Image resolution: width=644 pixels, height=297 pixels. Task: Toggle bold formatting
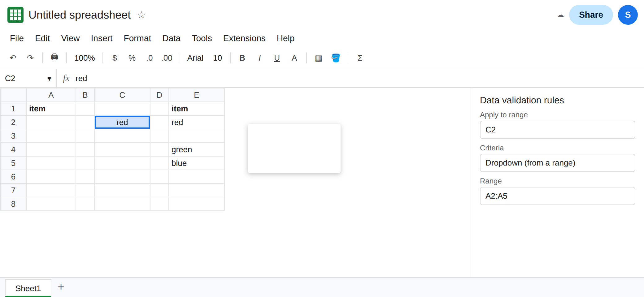pos(242,58)
